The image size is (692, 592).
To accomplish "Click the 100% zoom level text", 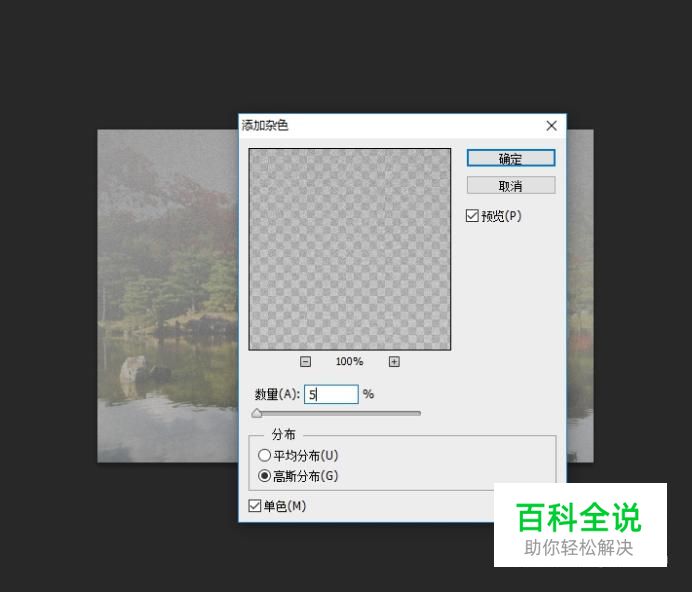I will click(x=349, y=362).
